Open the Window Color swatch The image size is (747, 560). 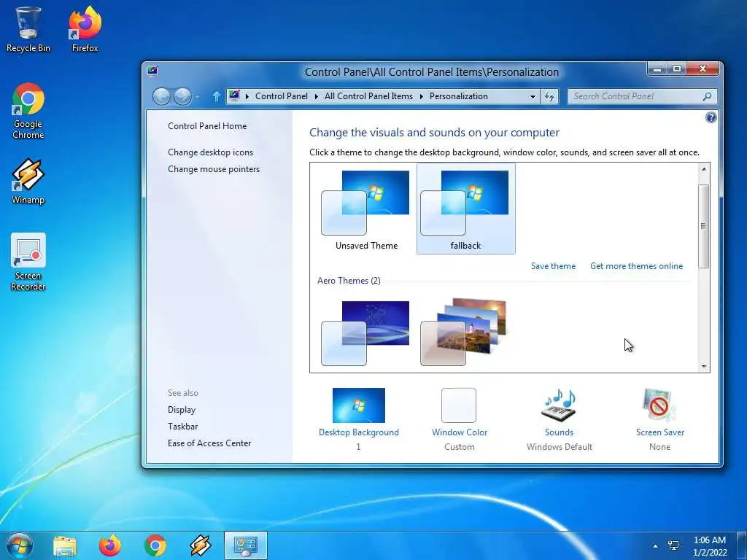(x=459, y=405)
